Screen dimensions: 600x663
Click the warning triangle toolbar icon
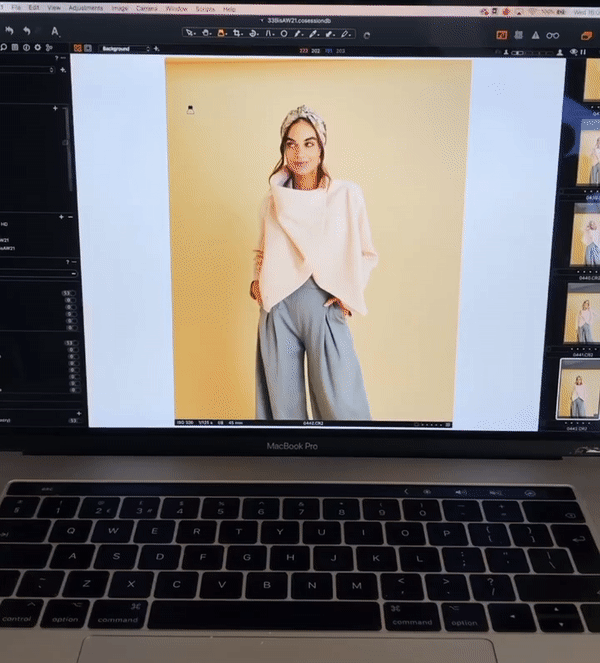[x=535, y=36]
